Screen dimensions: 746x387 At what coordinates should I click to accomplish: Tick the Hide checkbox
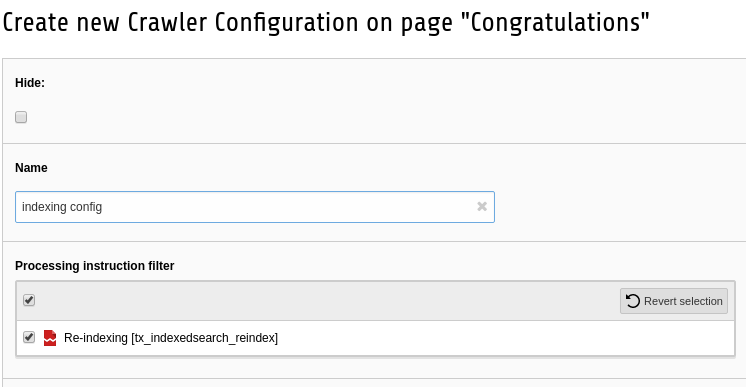(x=21, y=117)
